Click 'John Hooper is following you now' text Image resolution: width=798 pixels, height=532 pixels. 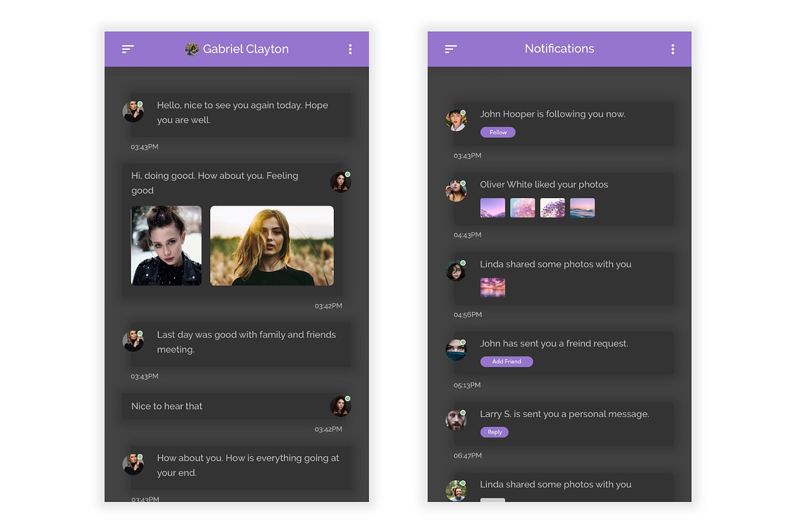pyautogui.click(x=553, y=114)
